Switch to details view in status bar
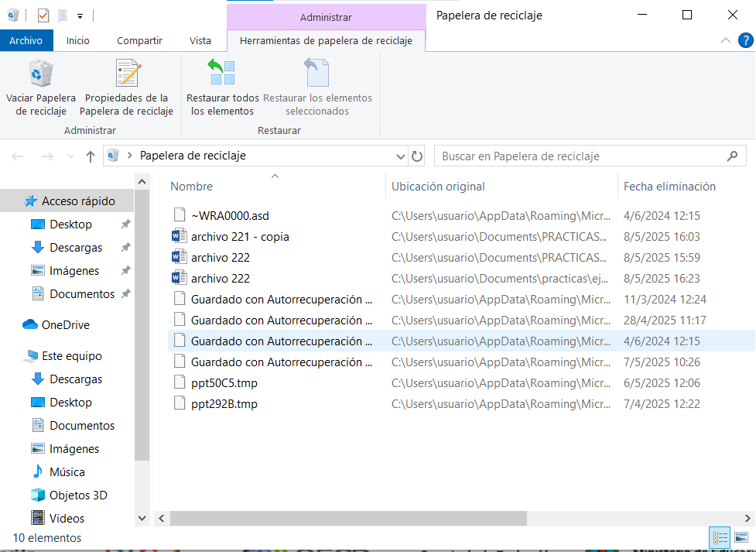The image size is (756, 552). 720,537
